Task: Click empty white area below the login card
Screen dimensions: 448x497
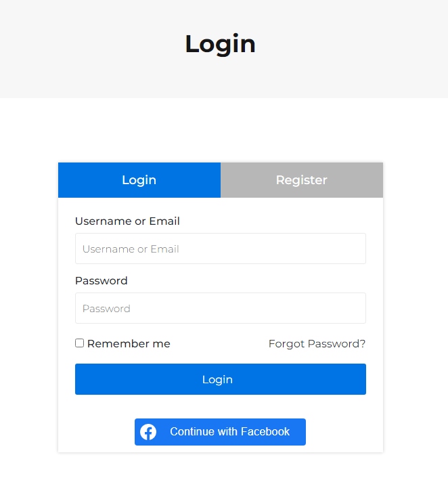Action: (x=221, y=475)
